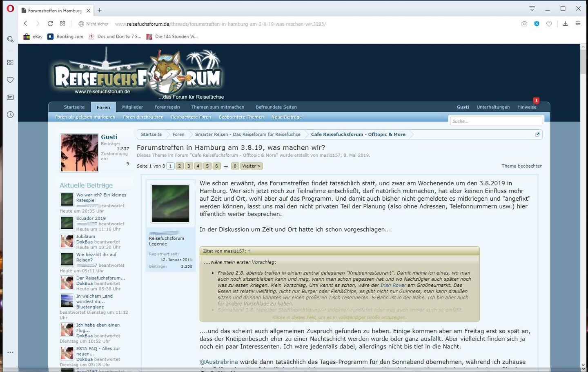588x372 pixels.
Task: Open the Irish Rover link in the quote
Action: (x=393, y=285)
